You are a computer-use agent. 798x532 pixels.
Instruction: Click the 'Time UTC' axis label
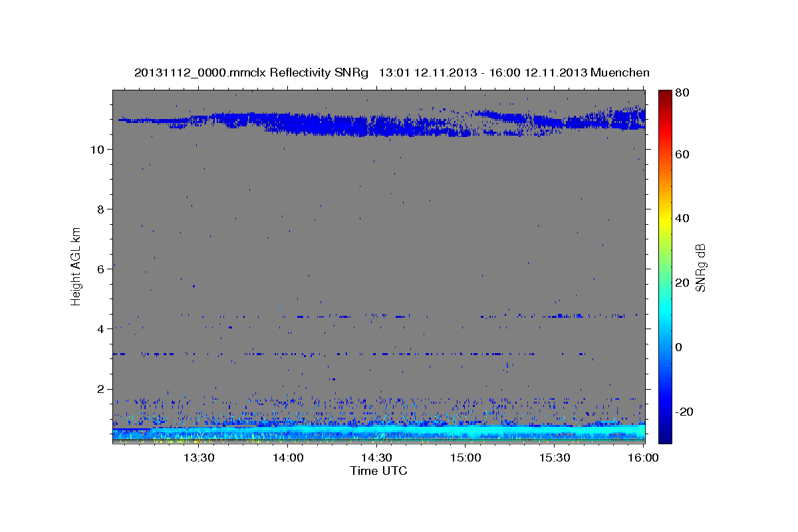[378, 471]
